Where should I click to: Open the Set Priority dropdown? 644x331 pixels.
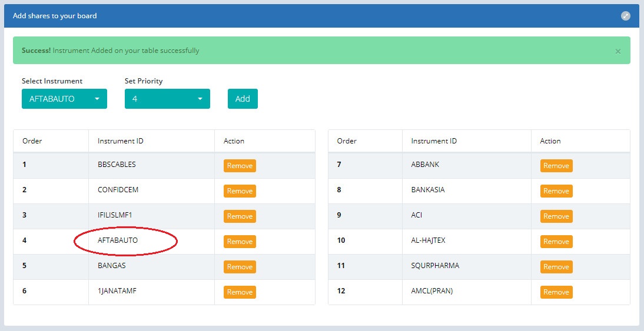coord(167,99)
